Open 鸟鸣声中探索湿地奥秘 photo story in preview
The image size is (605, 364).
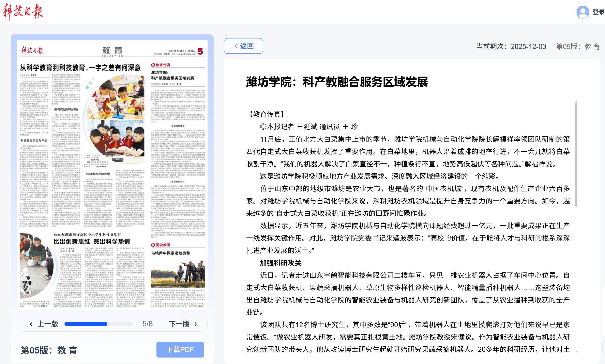pos(170,253)
